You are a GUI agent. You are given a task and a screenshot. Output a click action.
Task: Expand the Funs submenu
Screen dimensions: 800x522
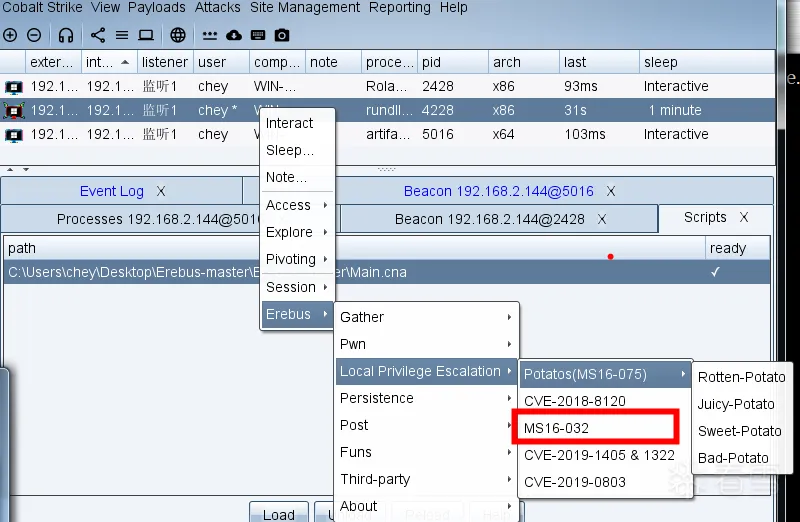coord(427,452)
